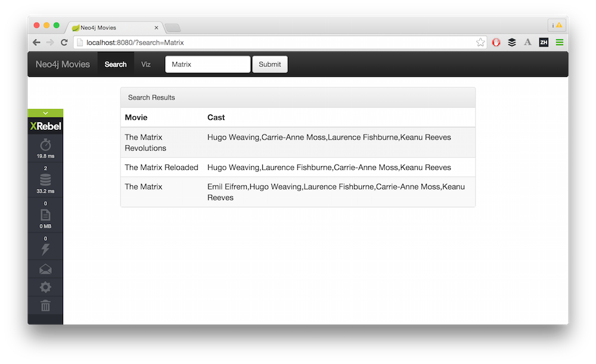Reload the page with refresh button
Viewport: 596px width, 364px height.
(64, 42)
